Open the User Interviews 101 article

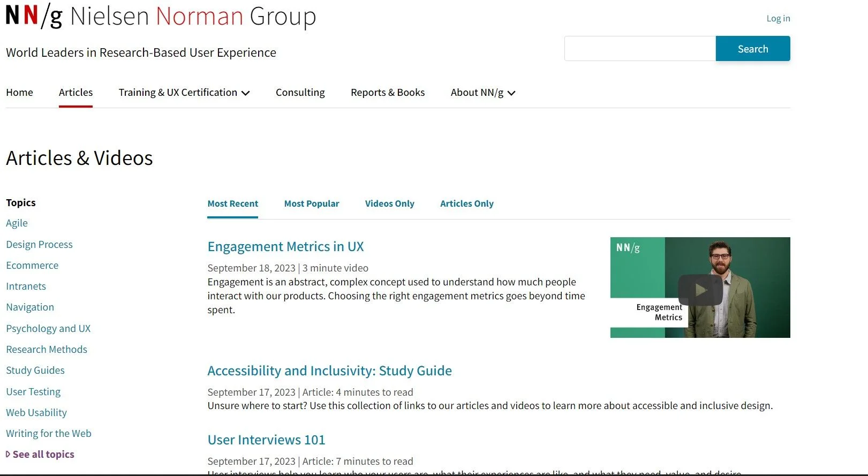[266, 440]
